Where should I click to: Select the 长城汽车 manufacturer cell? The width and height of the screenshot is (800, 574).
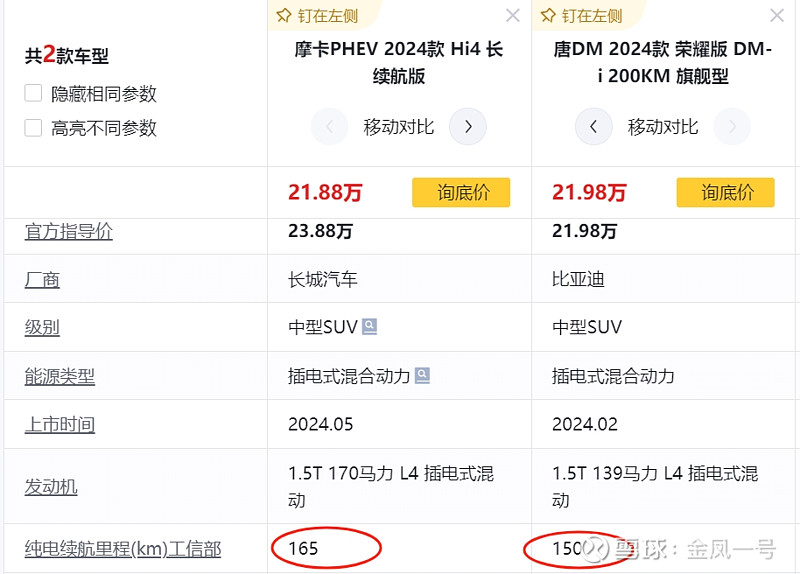pyautogui.click(x=323, y=280)
